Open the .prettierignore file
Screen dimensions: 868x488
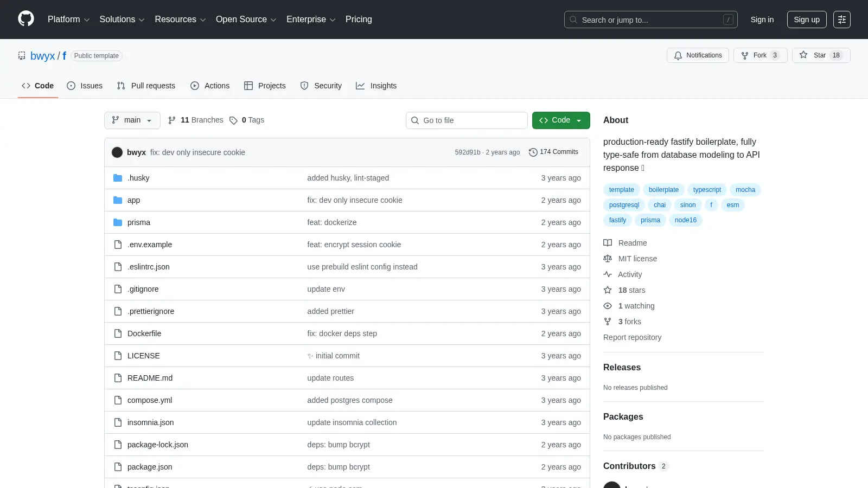pos(151,311)
